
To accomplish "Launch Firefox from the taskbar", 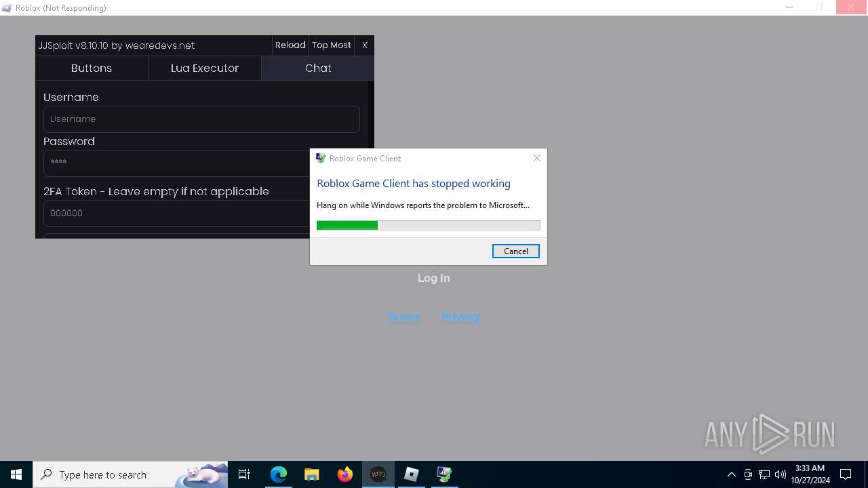I will point(345,474).
